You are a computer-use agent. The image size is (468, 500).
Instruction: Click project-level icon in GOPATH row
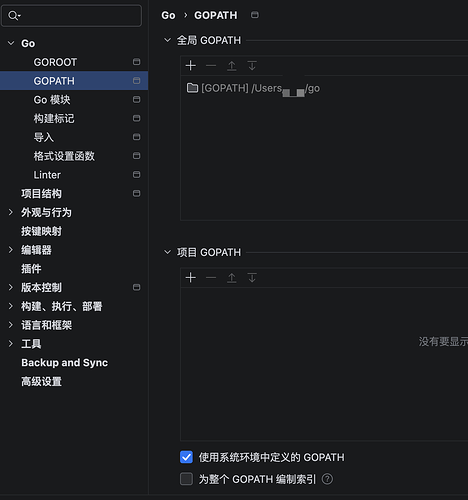(136, 81)
